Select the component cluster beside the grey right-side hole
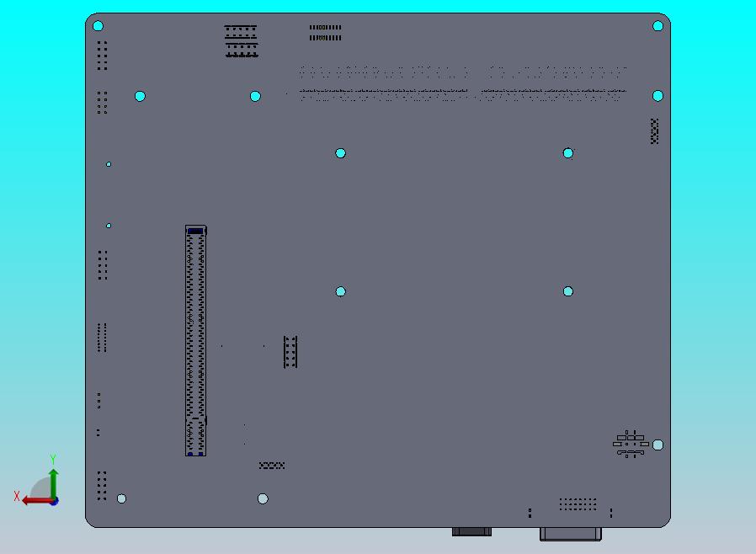 pyautogui.click(x=631, y=444)
